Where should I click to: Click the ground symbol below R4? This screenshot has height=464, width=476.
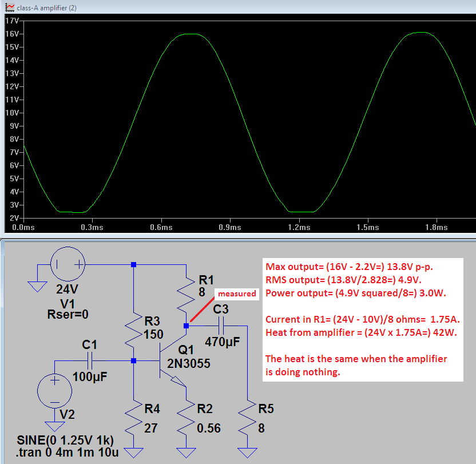click(133, 453)
